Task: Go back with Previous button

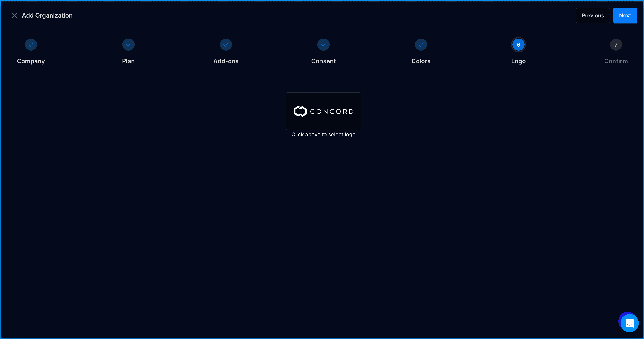Action: pyautogui.click(x=592, y=15)
